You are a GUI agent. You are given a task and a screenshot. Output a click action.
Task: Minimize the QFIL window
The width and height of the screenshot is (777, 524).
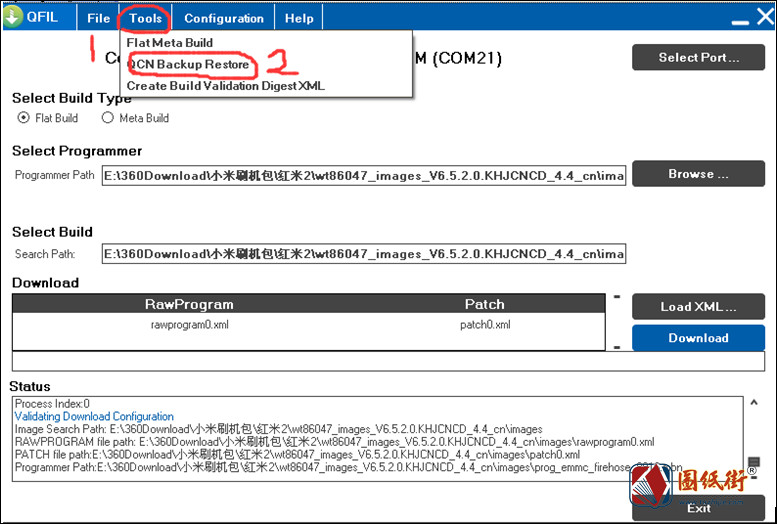[740, 21]
